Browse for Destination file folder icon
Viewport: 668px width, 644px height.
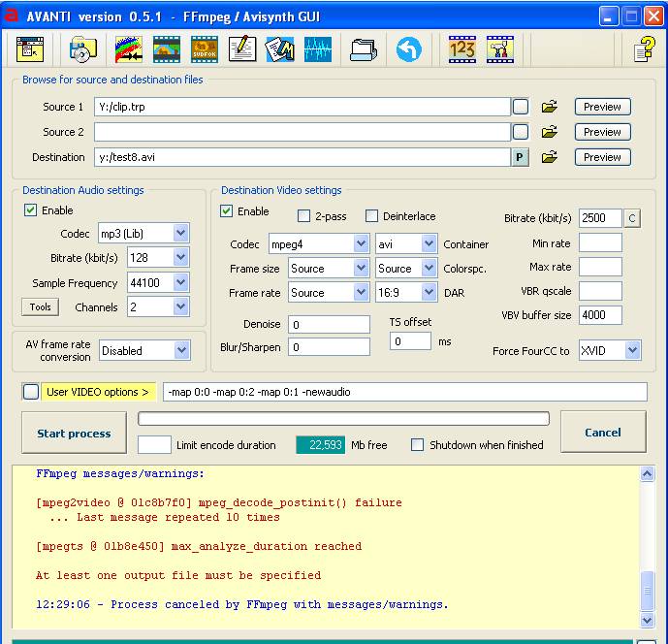coord(549,157)
